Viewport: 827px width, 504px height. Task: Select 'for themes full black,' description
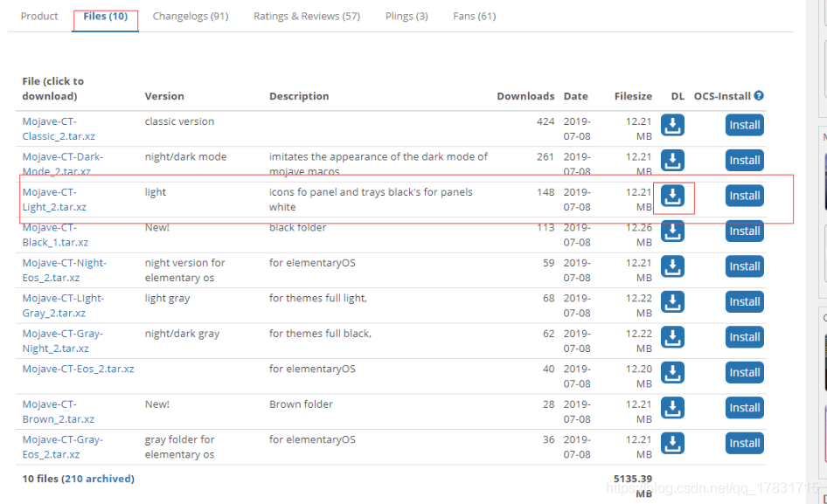point(320,333)
